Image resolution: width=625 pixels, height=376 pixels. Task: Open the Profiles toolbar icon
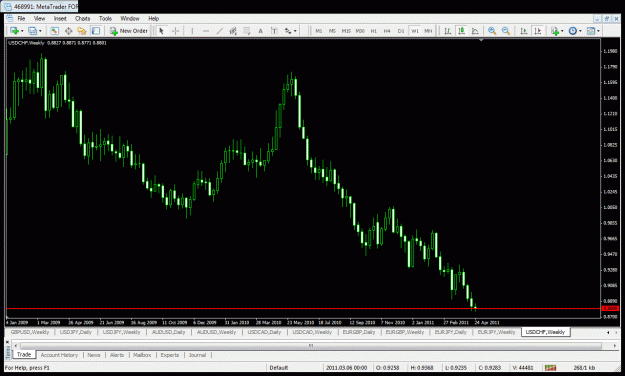click(33, 31)
